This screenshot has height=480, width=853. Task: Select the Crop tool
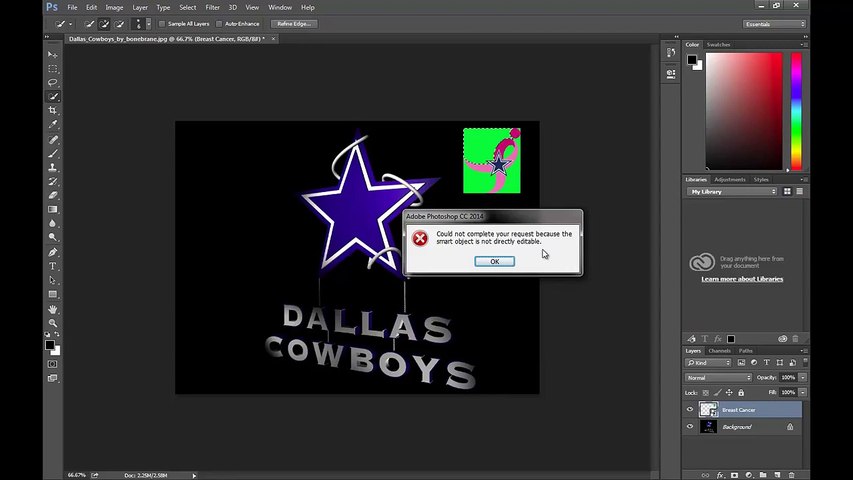click(53, 110)
